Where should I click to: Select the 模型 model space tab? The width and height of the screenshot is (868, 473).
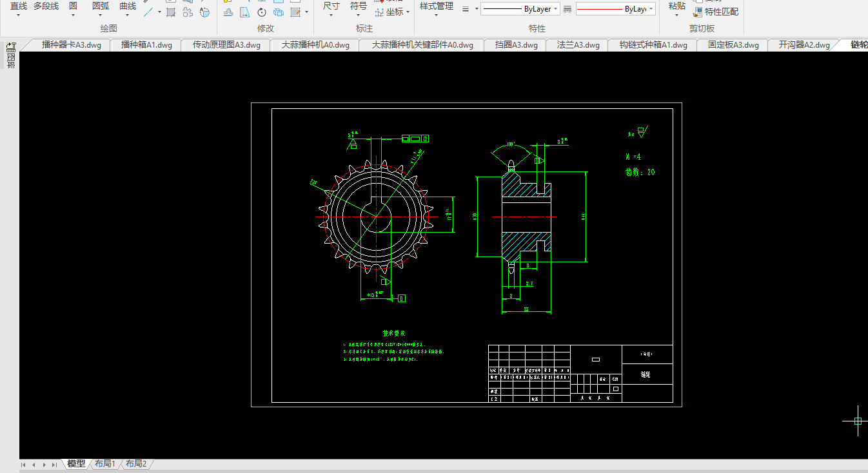(76, 463)
